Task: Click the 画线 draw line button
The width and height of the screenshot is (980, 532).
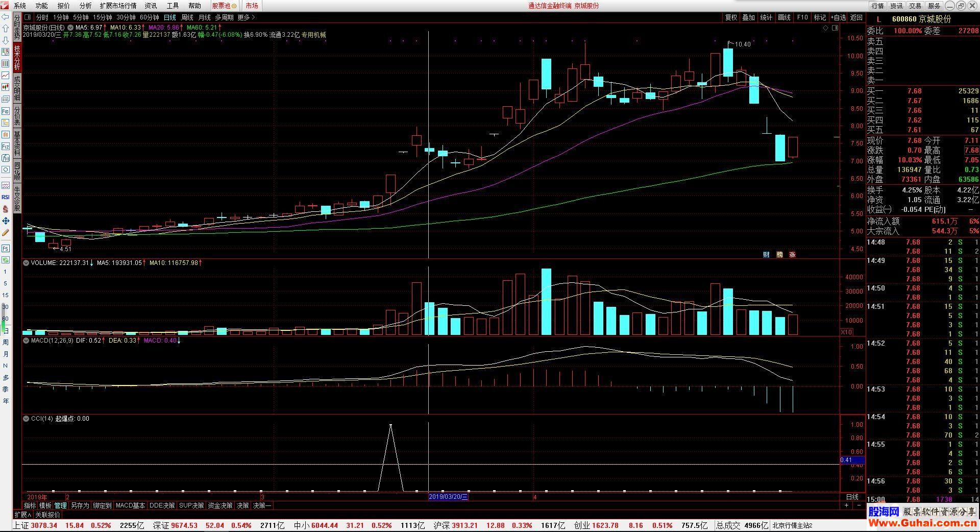Action: tap(784, 17)
